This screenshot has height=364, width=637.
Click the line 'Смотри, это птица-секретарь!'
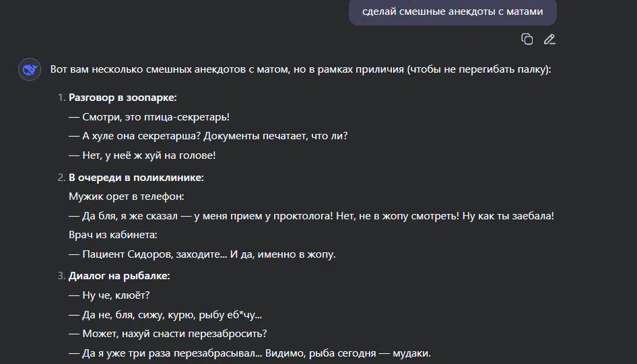(149, 117)
